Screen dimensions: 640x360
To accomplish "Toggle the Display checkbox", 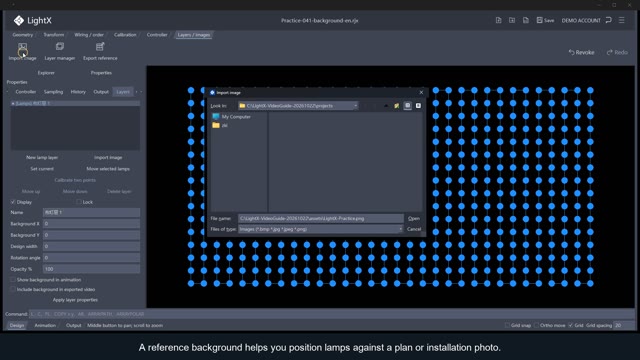I will point(13,202).
